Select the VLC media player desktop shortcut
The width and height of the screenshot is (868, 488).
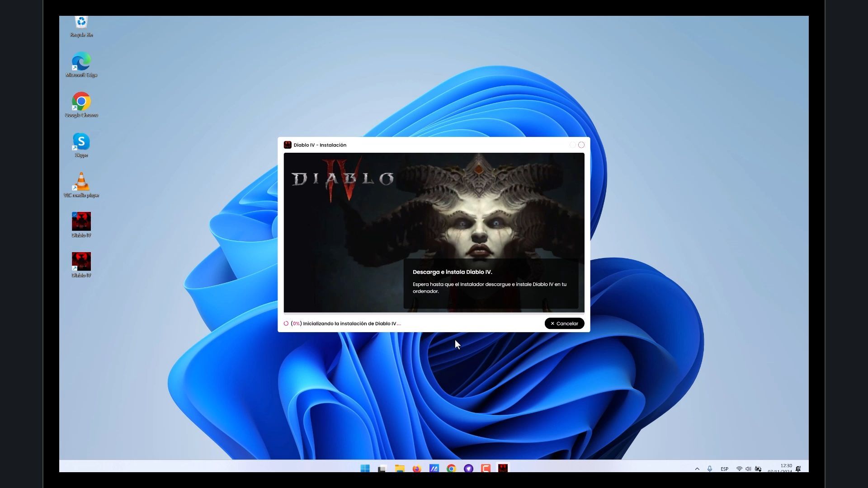(81, 185)
